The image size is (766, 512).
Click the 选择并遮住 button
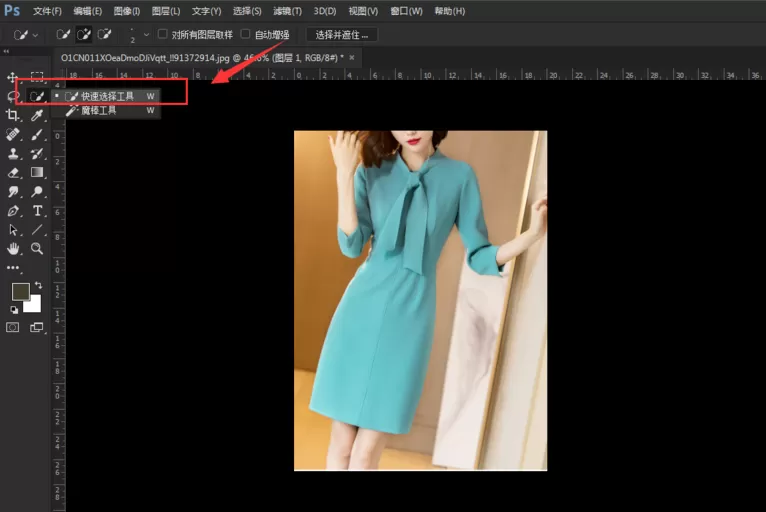click(341, 35)
